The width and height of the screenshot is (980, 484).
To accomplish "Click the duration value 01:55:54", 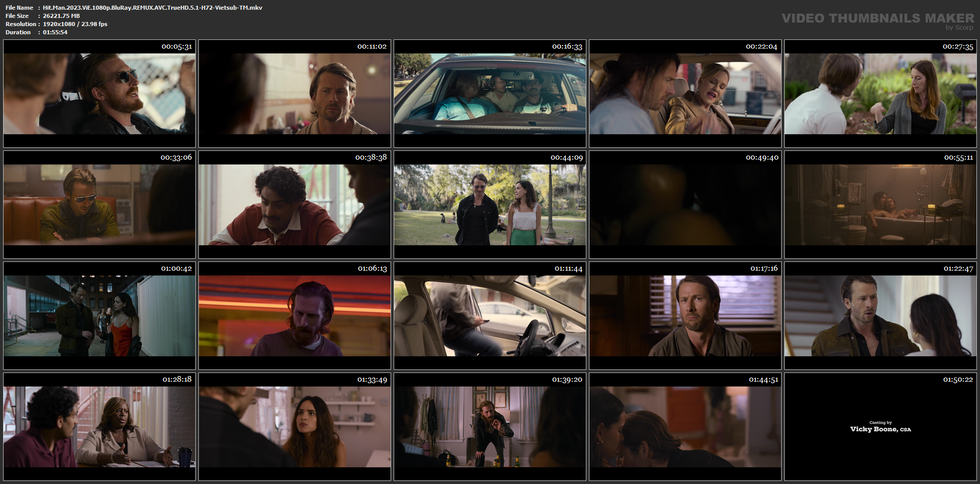I will [55, 32].
